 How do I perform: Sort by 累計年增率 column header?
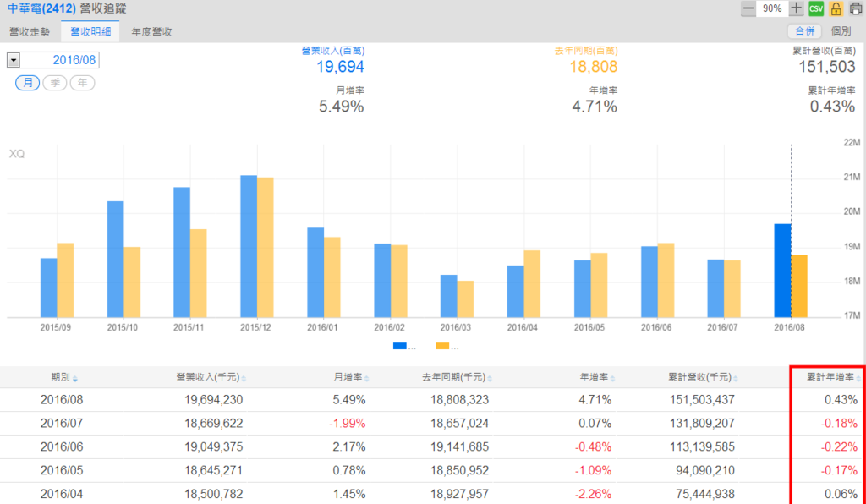[x=833, y=378]
